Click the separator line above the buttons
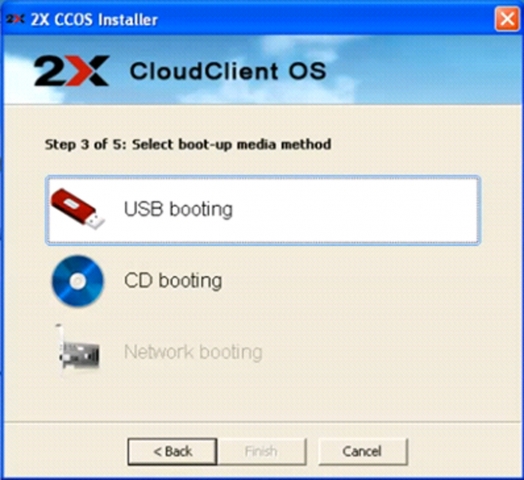The width and height of the screenshot is (524, 480). click(262, 422)
